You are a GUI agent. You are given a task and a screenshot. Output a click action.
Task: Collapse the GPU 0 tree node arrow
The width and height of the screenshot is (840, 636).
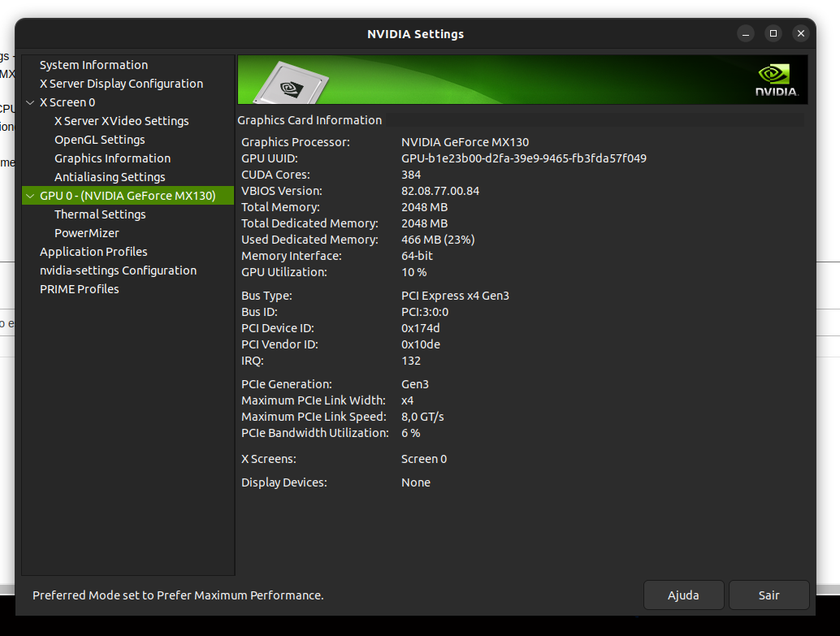point(30,196)
